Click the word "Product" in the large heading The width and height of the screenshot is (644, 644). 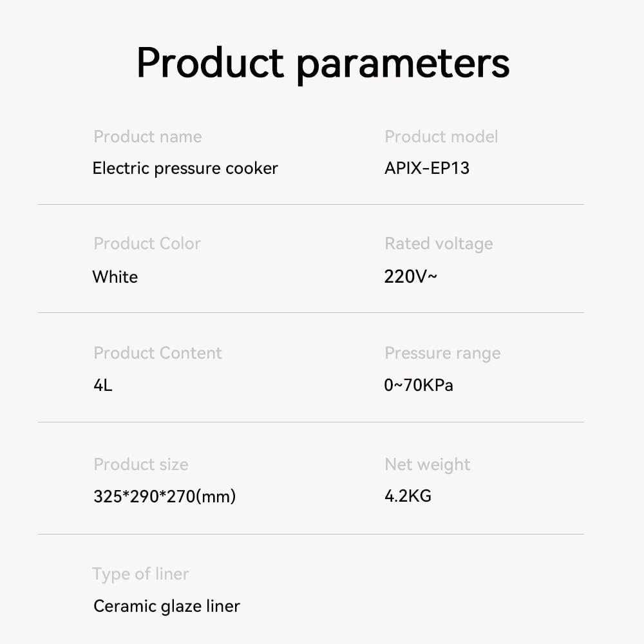click(210, 62)
